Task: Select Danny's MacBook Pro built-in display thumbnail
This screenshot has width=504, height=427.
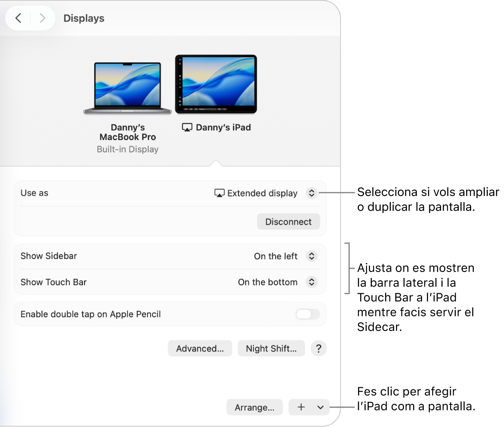Action: (x=127, y=85)
